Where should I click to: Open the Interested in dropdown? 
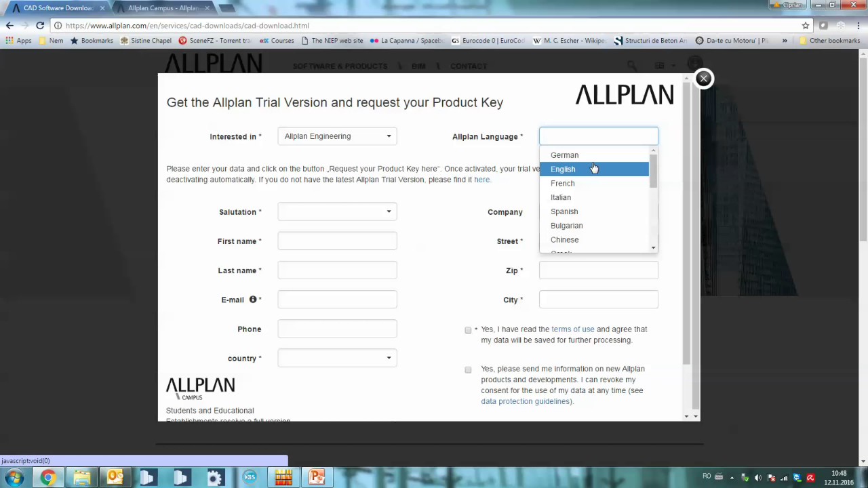[x=337, y=136]
